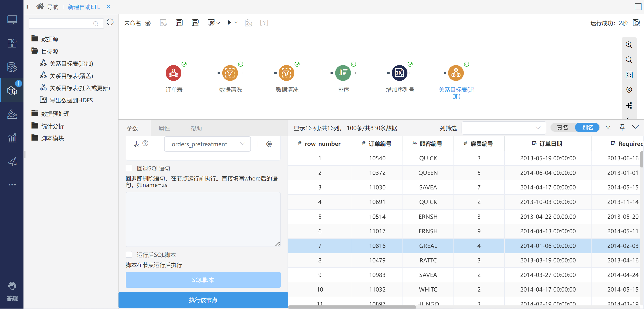Image resolution: width=644 pixels, height=309 pixels.
Task: Click the auto layout tree icon
Action: 629,105
